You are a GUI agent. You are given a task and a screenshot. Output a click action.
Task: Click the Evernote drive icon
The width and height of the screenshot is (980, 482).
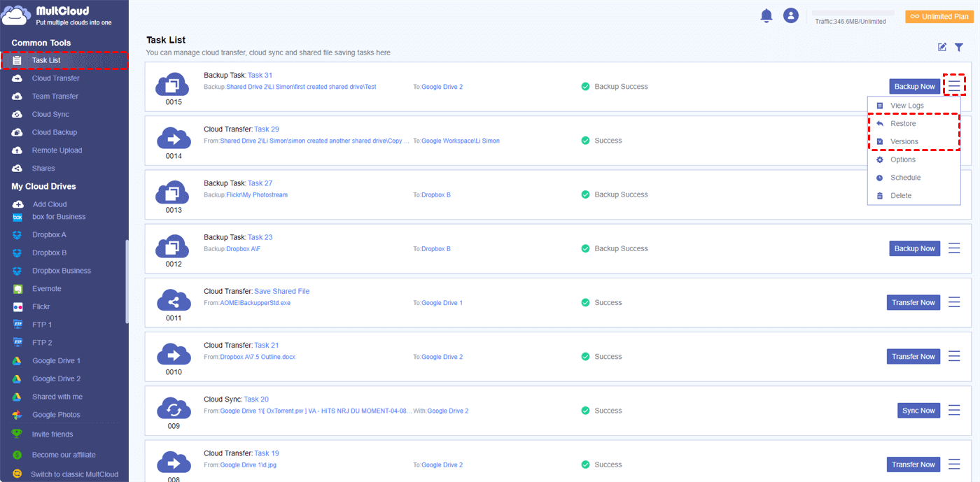coord(17,289)
